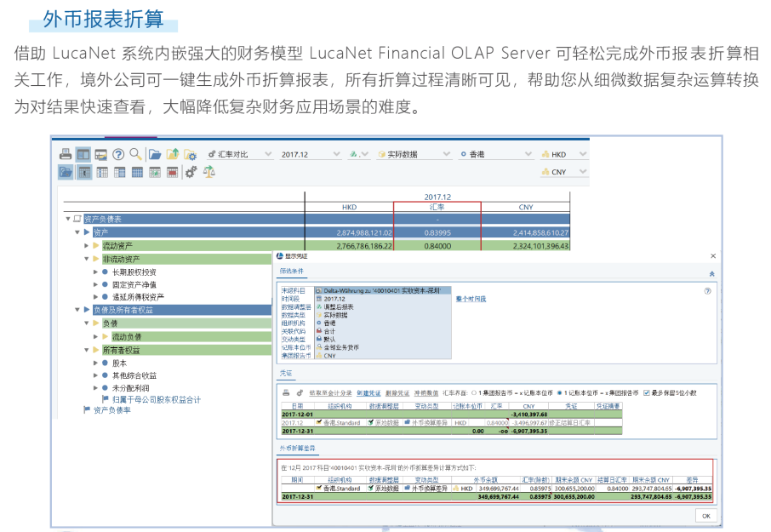This screenshot has width=771, height=532.
Task: Click the 整个时间段 link
Action: 470,299
